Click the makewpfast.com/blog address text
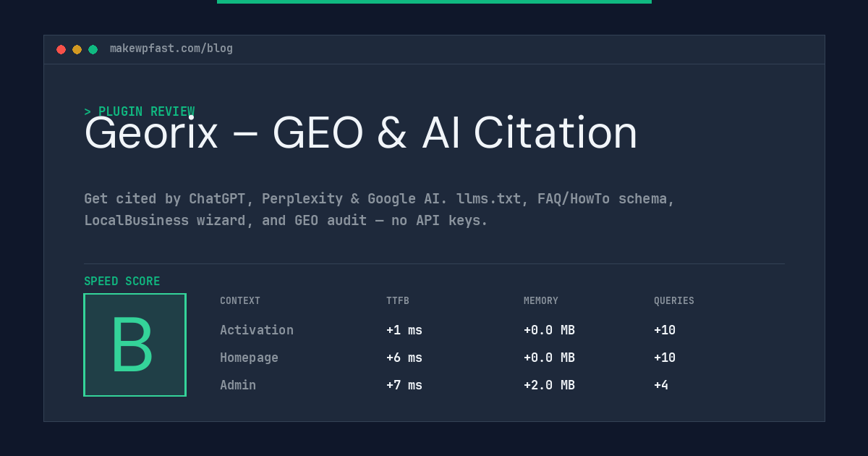868x456 pixels. (171, 48)
